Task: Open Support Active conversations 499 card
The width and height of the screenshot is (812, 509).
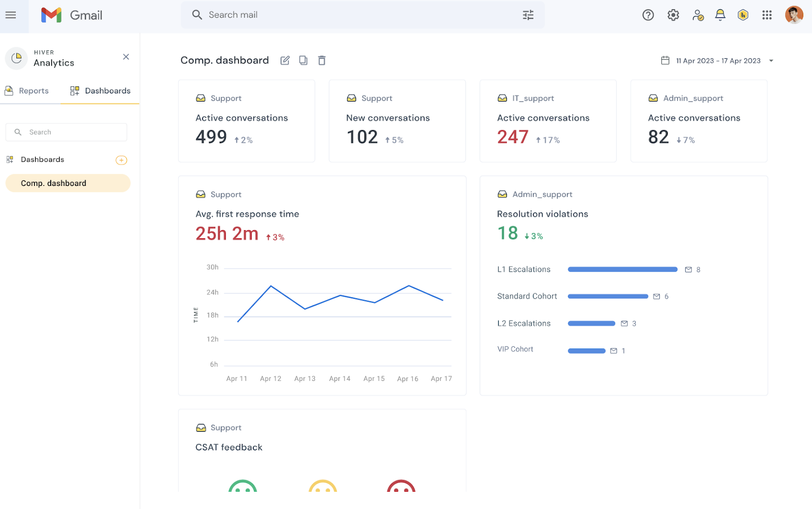Action: 247,121
